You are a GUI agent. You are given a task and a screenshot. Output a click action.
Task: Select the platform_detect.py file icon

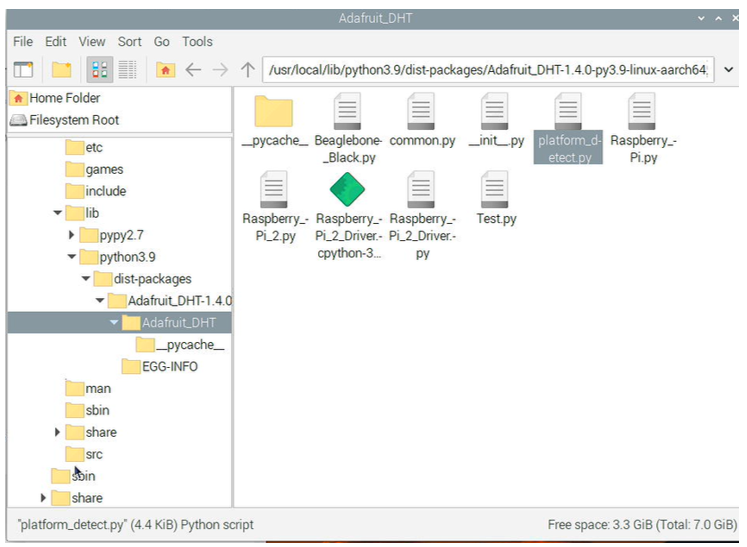(x=568, y=111)
